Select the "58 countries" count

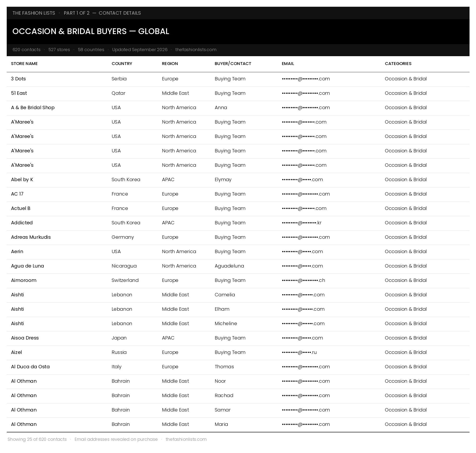[91, 49]
